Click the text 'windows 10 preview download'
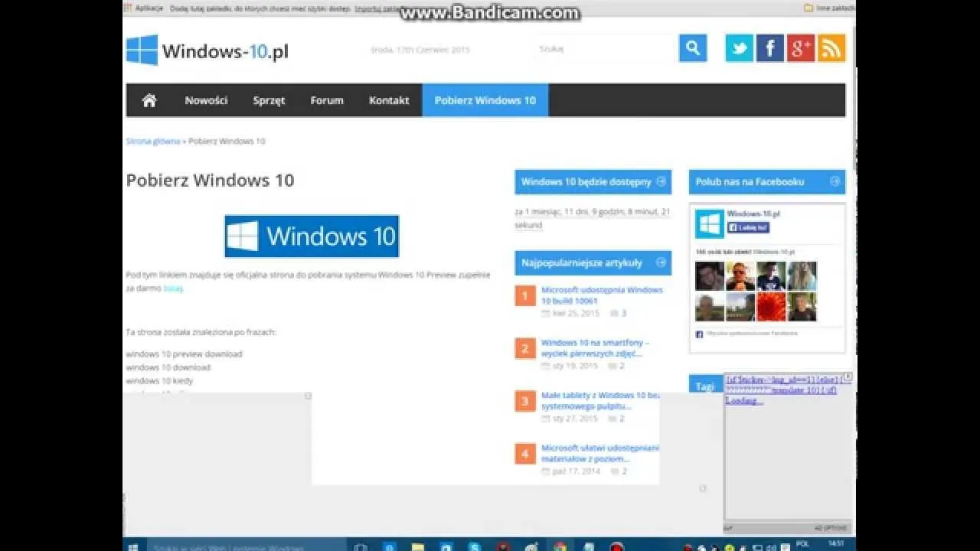980x551 pixels. click(x=184, y=354)
